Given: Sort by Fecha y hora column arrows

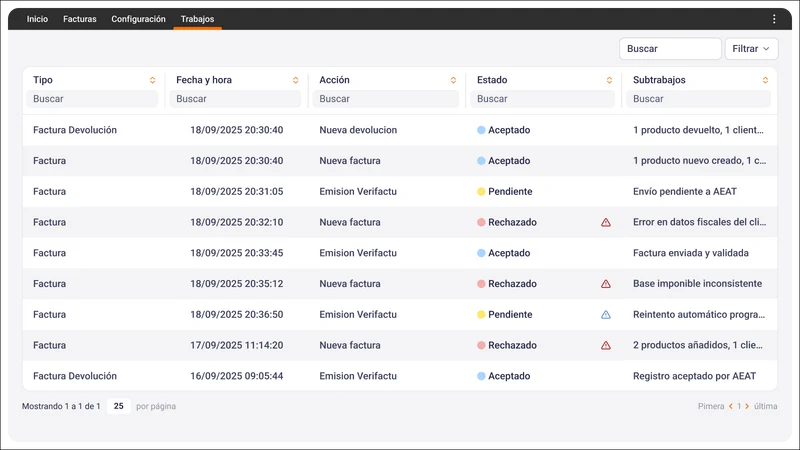Looking at the screenshot, I should pyautogui.click(x=295, y=80).
